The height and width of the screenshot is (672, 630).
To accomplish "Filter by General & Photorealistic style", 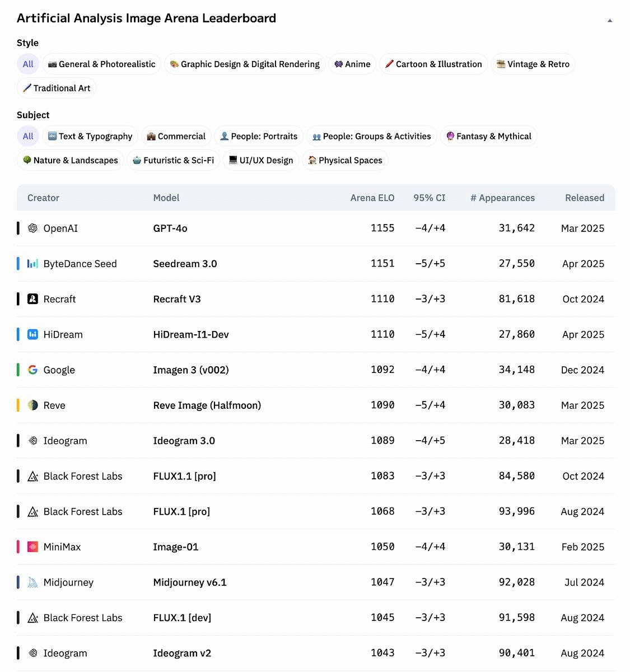I will coord(101,64).
